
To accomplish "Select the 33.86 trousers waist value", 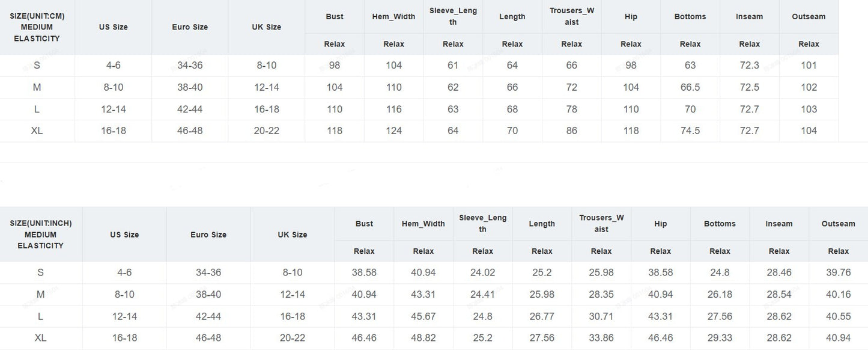I will (x=601, y=338).
